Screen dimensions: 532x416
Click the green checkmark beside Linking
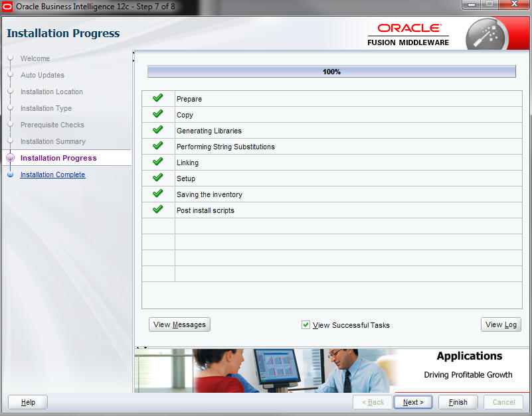click(158, 162)
